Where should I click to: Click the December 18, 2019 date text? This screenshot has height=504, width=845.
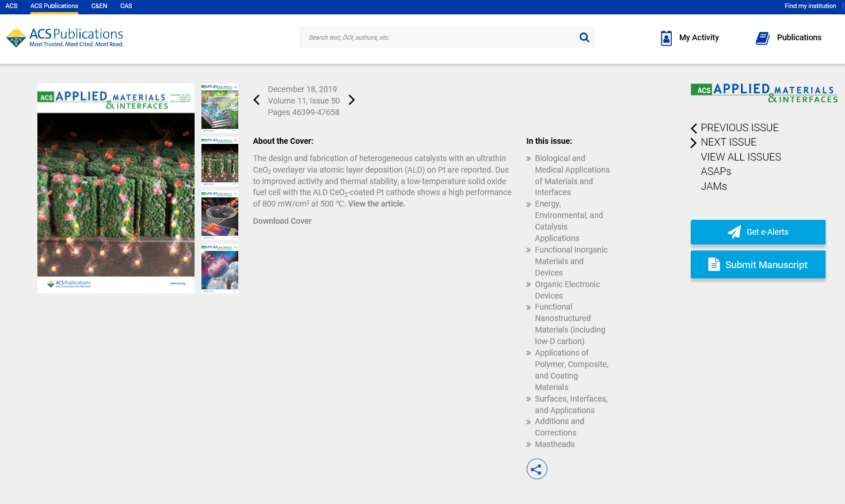tap(302, 89)
